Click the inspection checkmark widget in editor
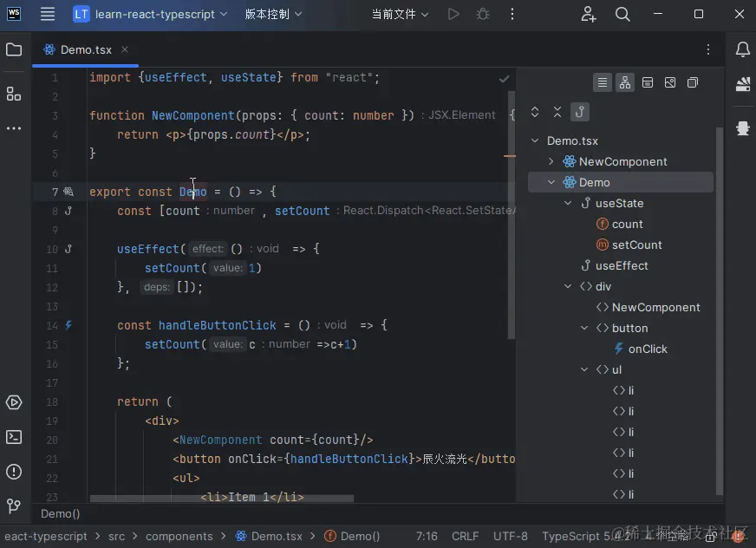 pos(504,79)
